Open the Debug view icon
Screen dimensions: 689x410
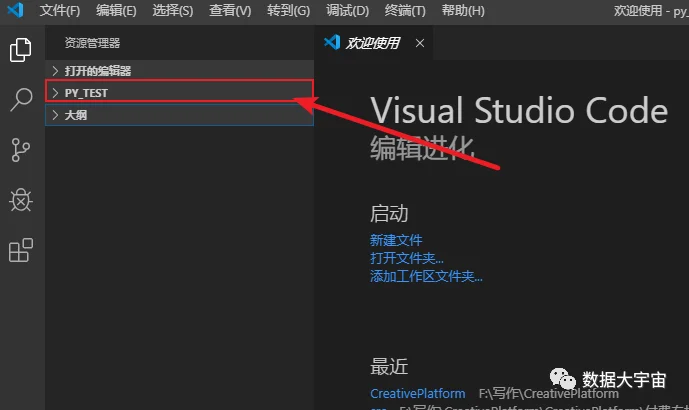[21, 200]
